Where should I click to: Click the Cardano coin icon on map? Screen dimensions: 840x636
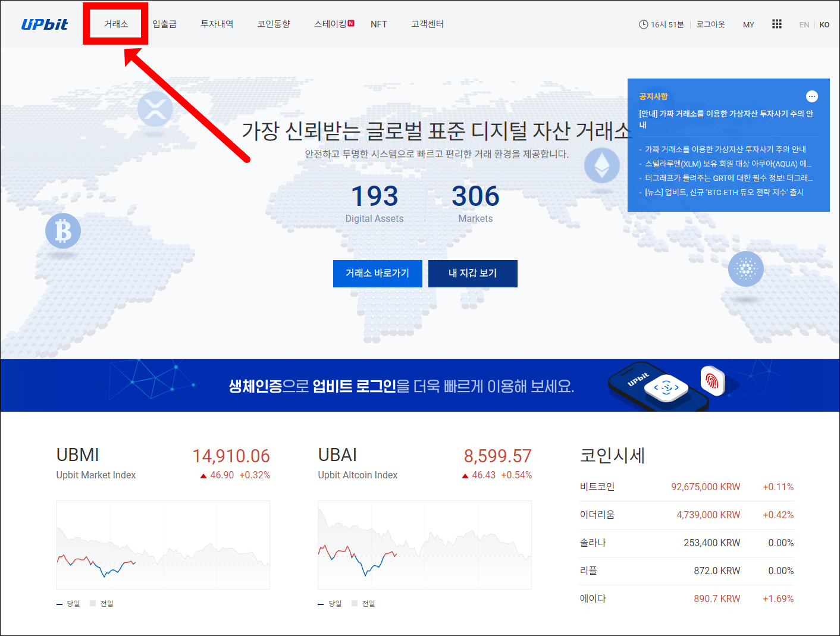tap(746, 269)
